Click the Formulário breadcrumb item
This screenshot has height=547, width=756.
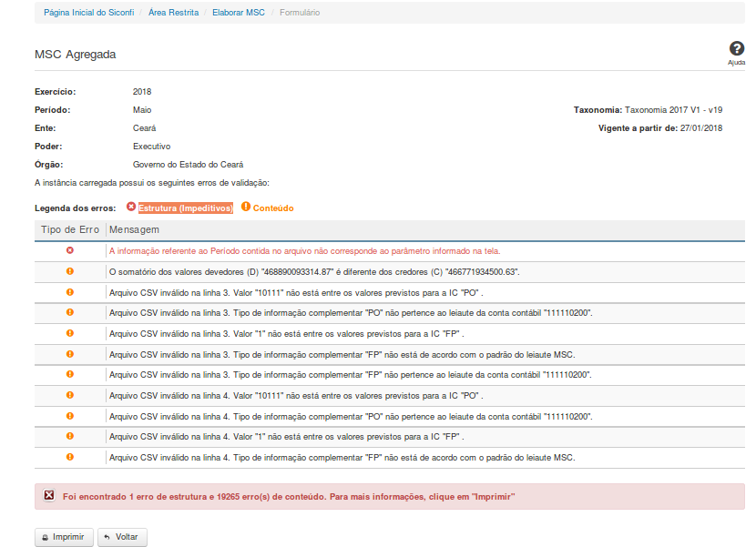(300, 13)
